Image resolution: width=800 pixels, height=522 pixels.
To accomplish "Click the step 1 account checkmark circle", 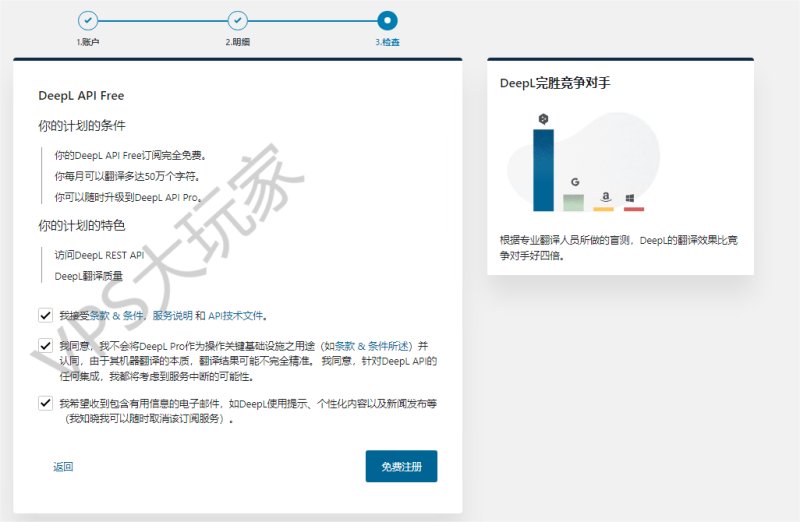I will click(x=88, y=20).
